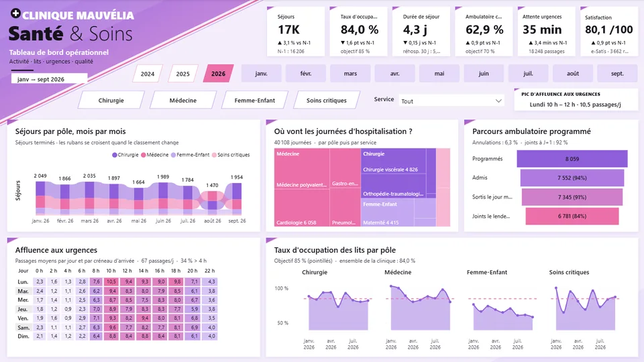
Task: Open the Ambulatoire 62,9 % KPI card
Action: click(x=484, y=32)
